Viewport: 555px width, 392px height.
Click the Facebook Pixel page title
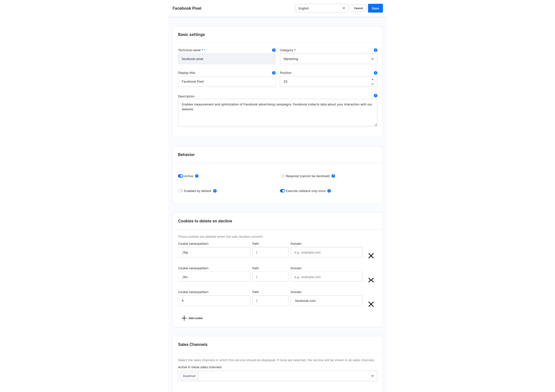[x=187, y=8]
